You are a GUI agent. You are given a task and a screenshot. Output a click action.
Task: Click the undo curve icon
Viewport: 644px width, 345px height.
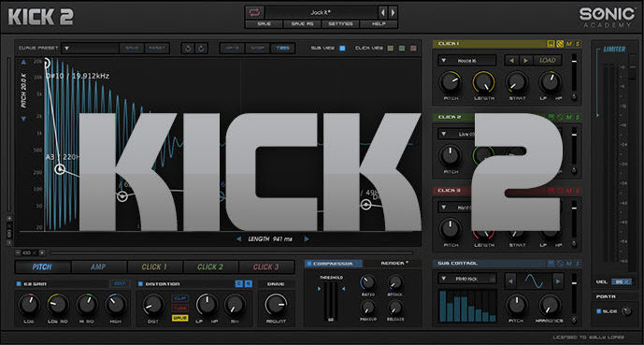188,48
